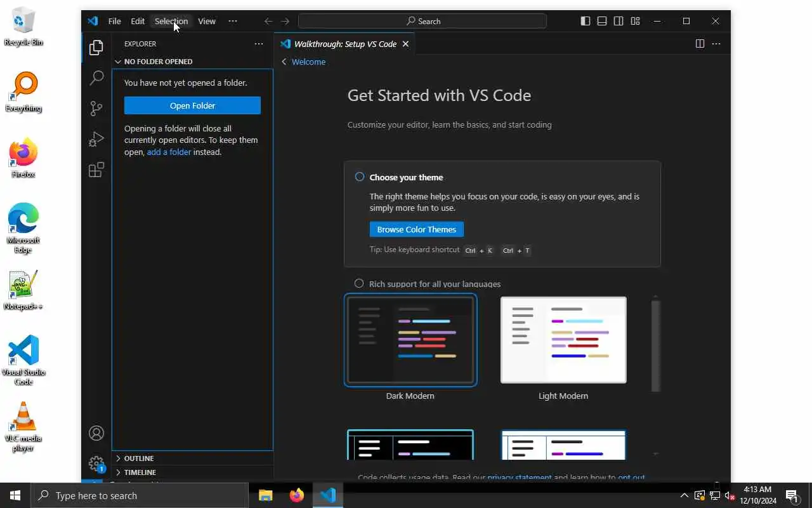Viewport: 812px width, 508px height.
Task: Choose the dark high contrast theme preview
Action: (410, 445)
